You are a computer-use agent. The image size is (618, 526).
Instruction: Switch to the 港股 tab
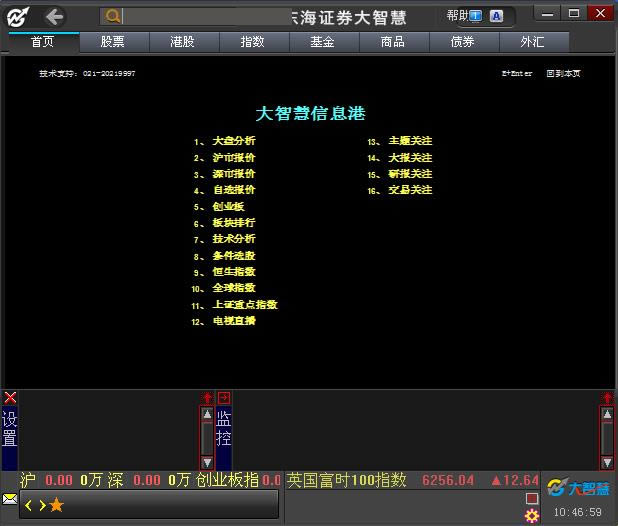[x=182, y=42]
